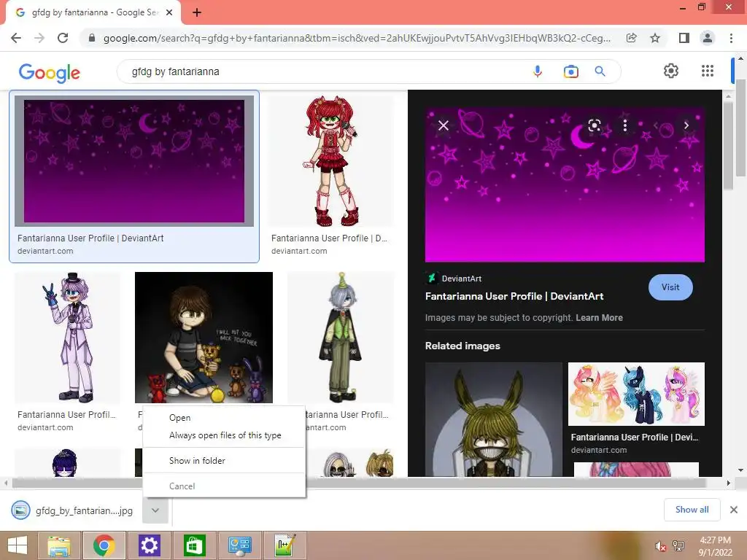Go to previous image in preview
Viewport: 747px width, 560px height.
[x=656, y=125]
